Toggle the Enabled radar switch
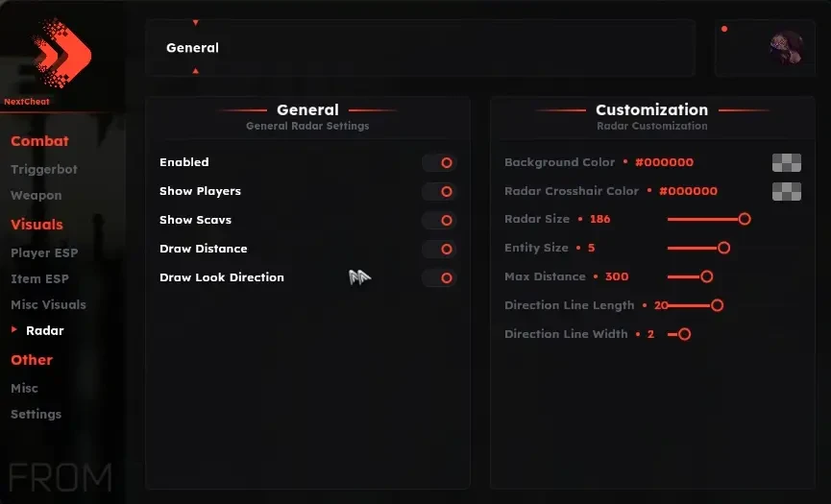The height and width of the screenshot is (504, 831). point(439,162)
